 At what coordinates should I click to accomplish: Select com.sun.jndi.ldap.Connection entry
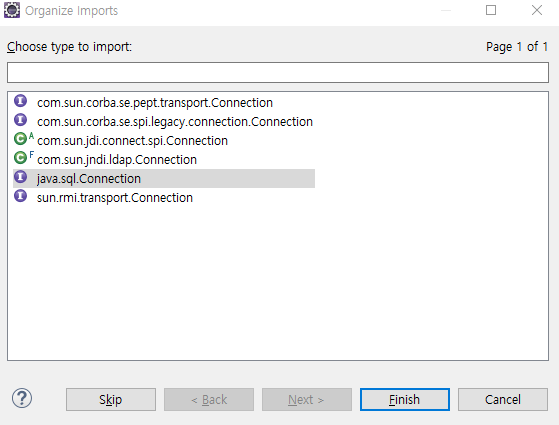point(117,159)
